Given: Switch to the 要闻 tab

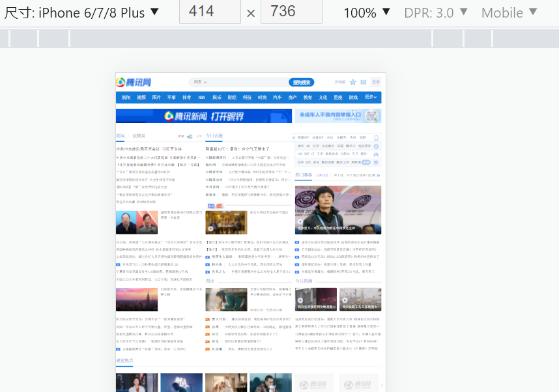Looking at the screenshot, I should click(x=120, y=136).
